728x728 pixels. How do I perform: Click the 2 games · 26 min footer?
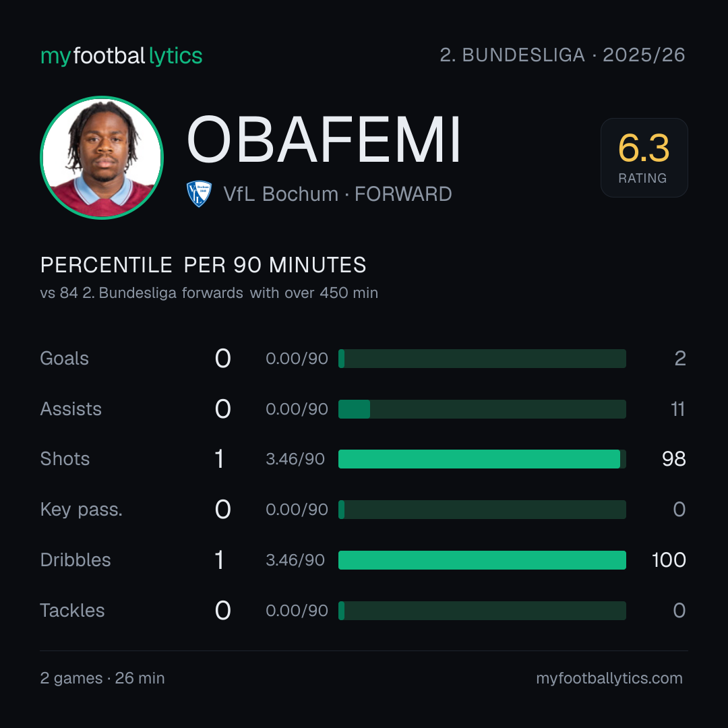[x=102, y=678]
